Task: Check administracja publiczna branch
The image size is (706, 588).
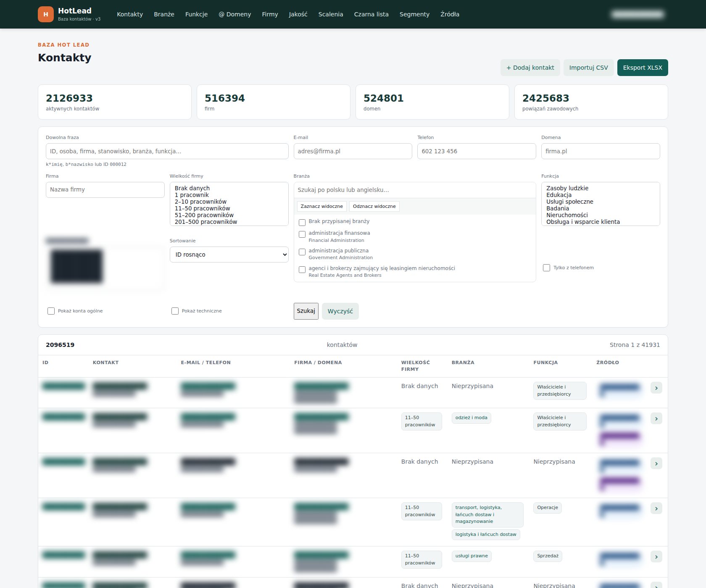Action: point(302,252)
